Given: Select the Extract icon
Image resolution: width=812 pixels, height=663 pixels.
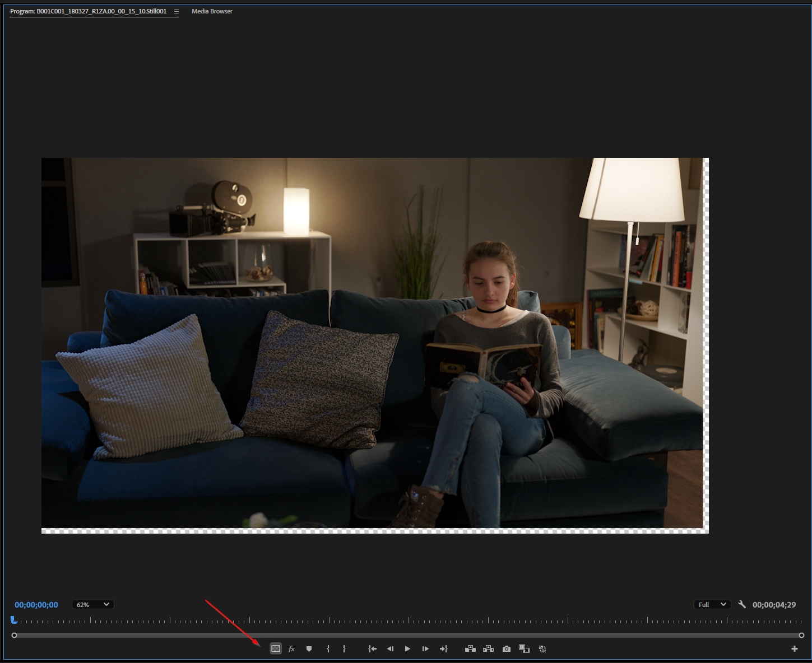Looking at the screenshot, I should (x=488, y=648).
